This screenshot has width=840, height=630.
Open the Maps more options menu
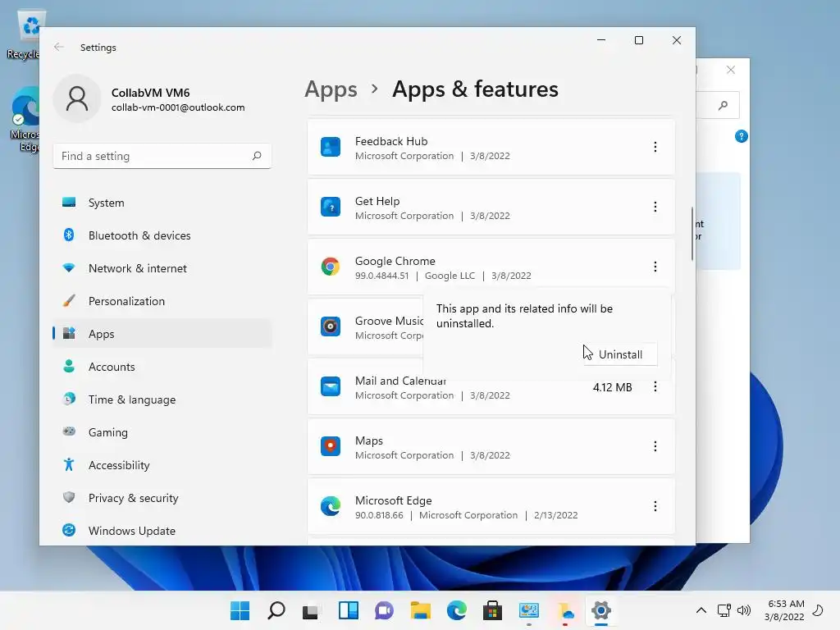point(655,446)
